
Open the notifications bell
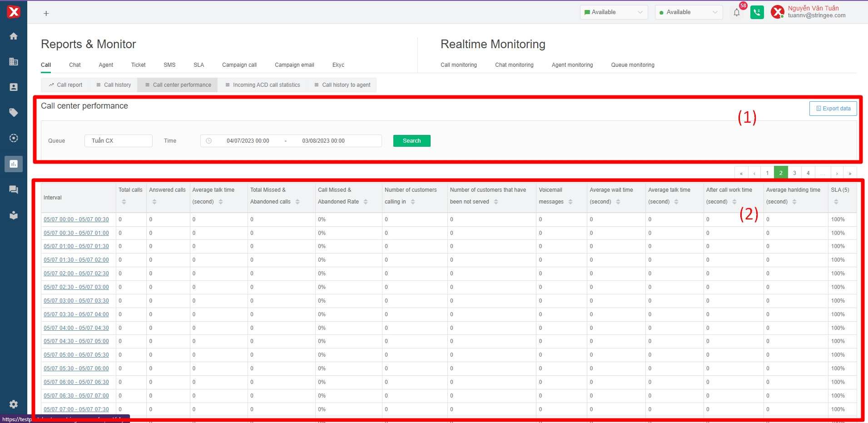point(736,13)
